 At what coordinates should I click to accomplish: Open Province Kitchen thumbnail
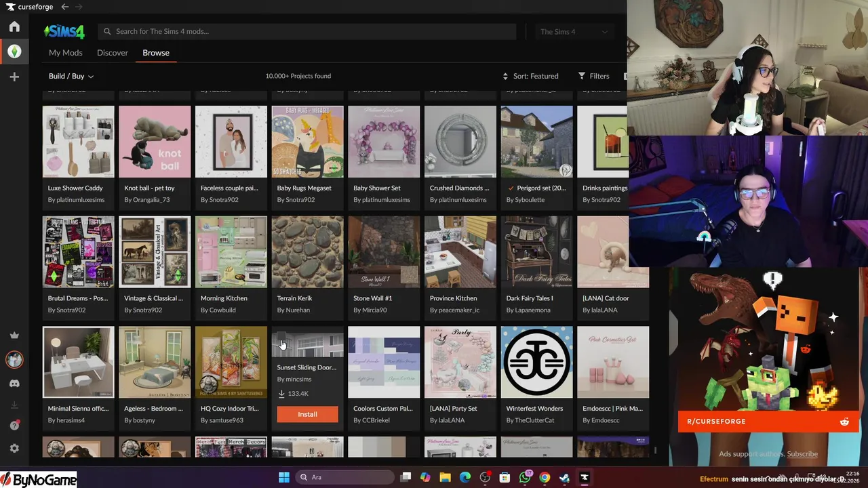460,252
